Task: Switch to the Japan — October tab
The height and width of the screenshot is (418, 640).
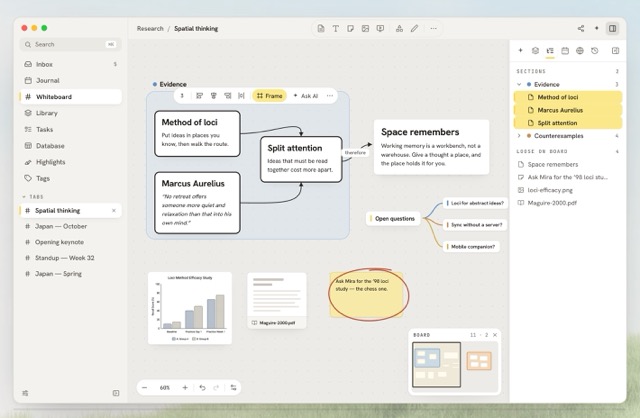Action: pyautogui.click(x=71, y=226)
